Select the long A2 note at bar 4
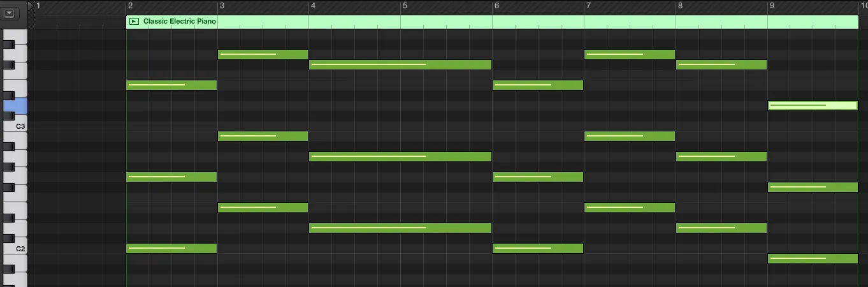The image size is (868, 287). (400, 156)
